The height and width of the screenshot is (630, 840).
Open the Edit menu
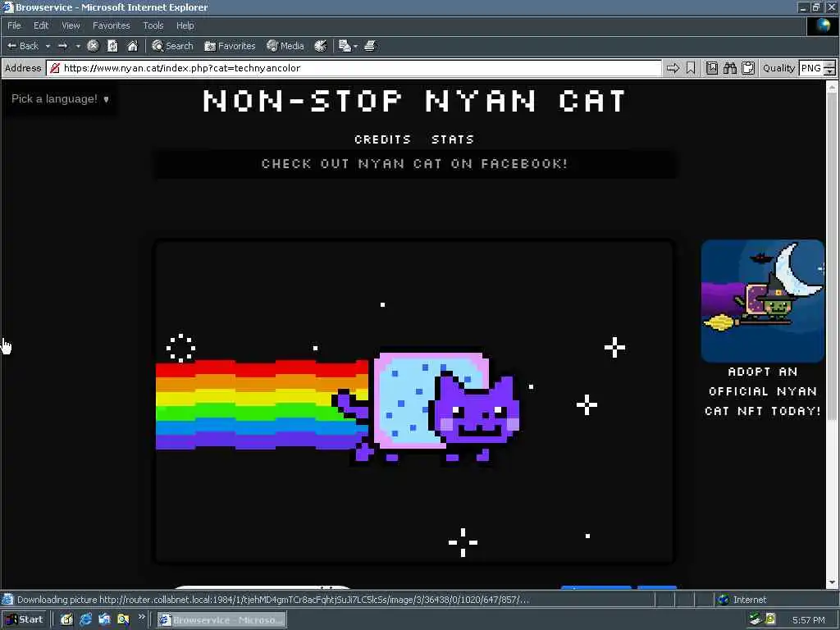pos(41,25)
